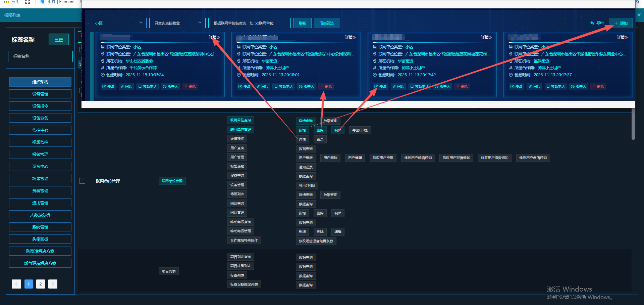The width and height of the screenshot is (644, 305).
Task: Toggle the highlighted 联网单位查询 permission tag
Action: click(240, 120)
